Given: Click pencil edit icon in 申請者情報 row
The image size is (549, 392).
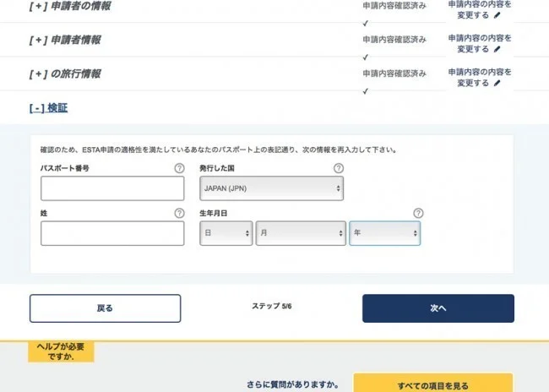Looking at the screenshot, I should coord(497,49).
